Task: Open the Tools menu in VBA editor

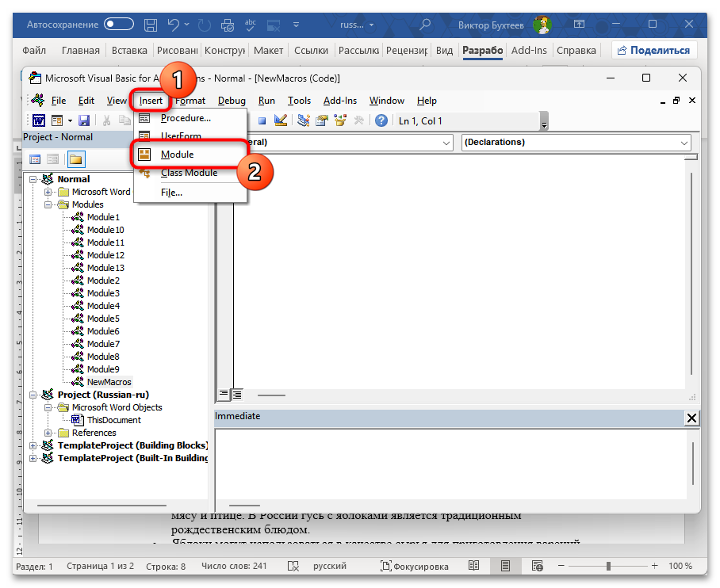Action: [299, 101]
